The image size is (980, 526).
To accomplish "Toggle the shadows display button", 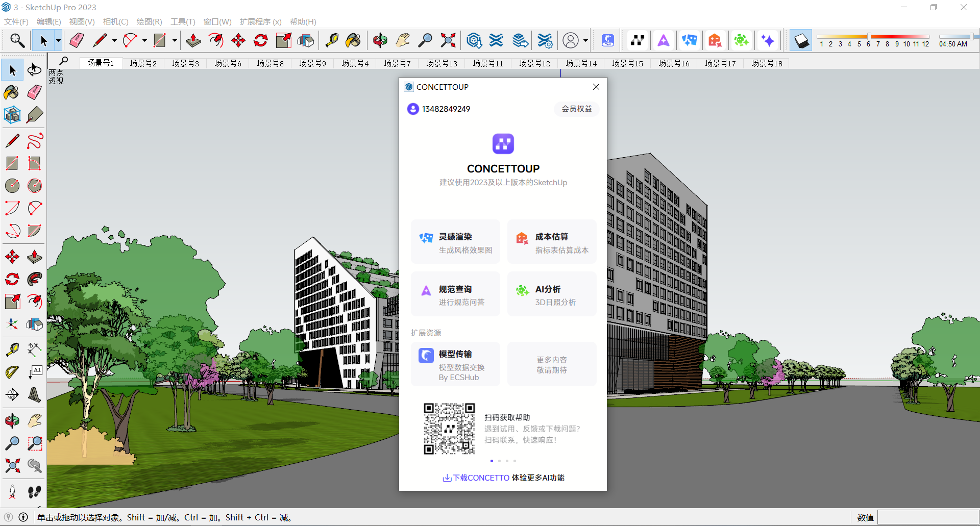I will 801,40.
